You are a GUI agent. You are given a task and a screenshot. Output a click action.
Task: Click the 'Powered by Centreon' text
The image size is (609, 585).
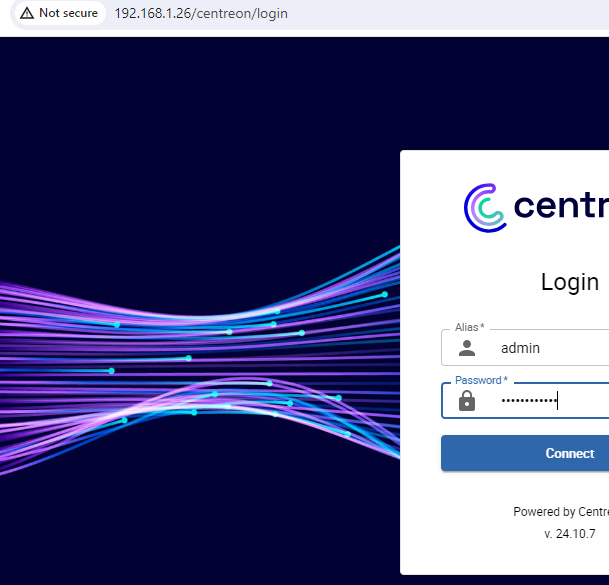coord(561,512)
